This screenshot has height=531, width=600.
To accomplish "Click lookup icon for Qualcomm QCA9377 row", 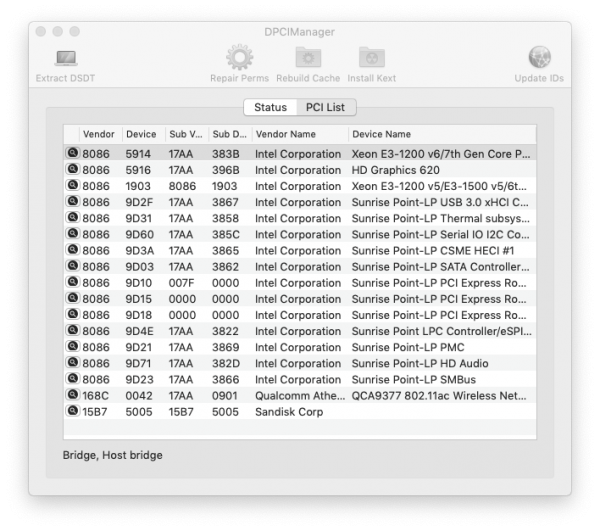I will [72, 395].
